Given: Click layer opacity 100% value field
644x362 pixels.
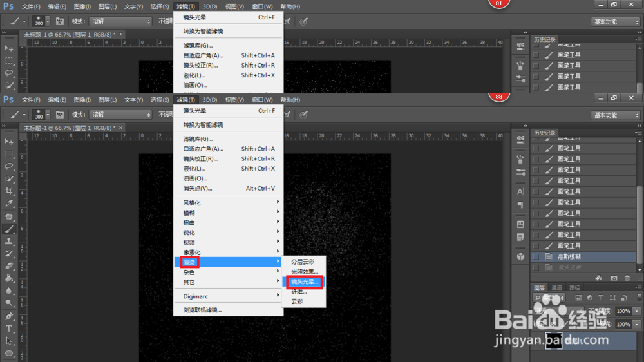Looking at the screenshot, I should pyautogui.click(x=623, y=311).
